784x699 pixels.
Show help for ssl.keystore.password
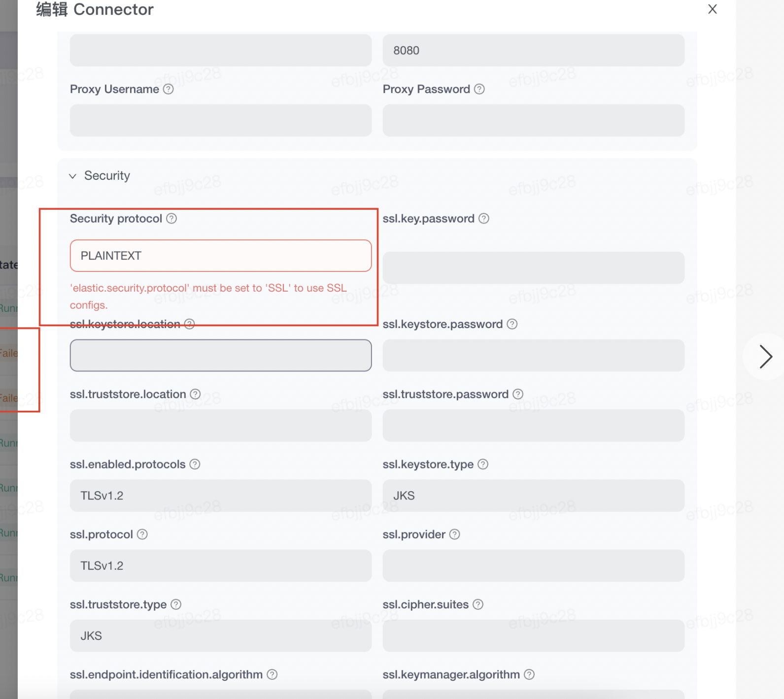[x=512, y=324]
